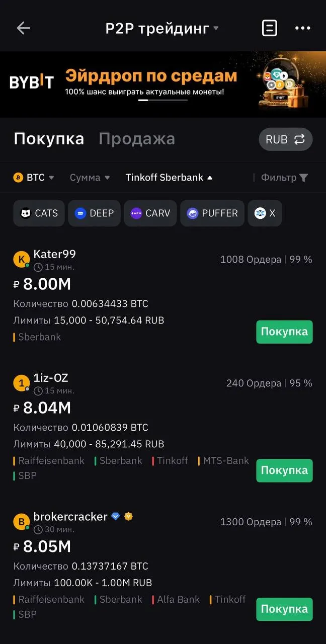Viewport: 326px width, 644px height.
Task: Select the X coin chip
Action: click(265, 213)
